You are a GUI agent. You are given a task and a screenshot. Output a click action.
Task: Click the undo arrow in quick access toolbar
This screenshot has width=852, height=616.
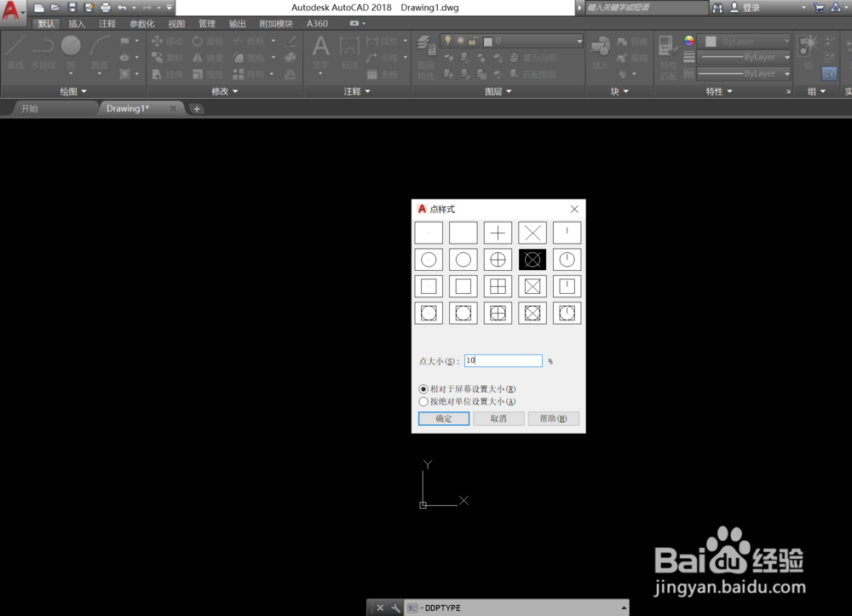[x=122, y=8]
